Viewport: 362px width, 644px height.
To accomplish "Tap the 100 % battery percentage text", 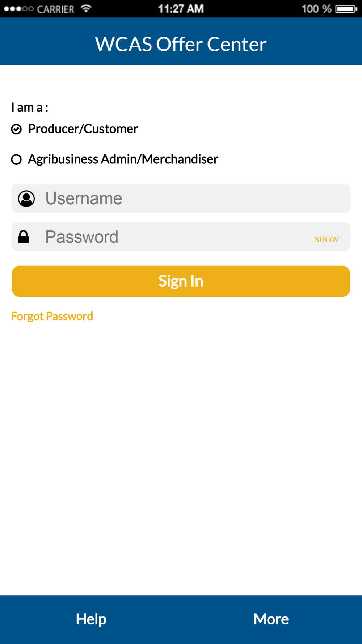I will [316, 9].
